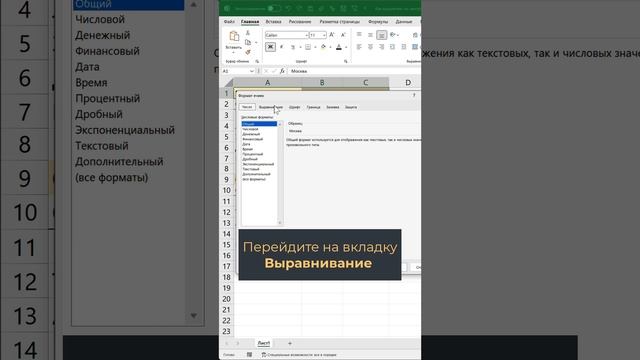Switch to the Вставка ribbon tab

pyautogui.click(x=273, y=22)
